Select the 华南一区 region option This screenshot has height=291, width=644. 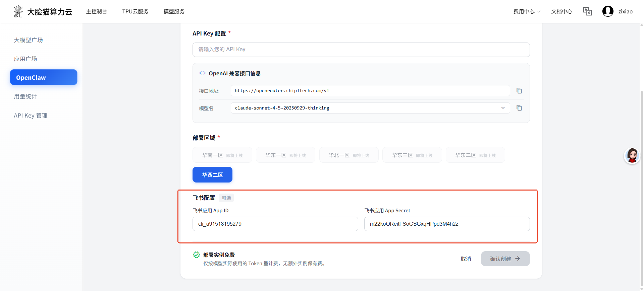tap(222, 155)
